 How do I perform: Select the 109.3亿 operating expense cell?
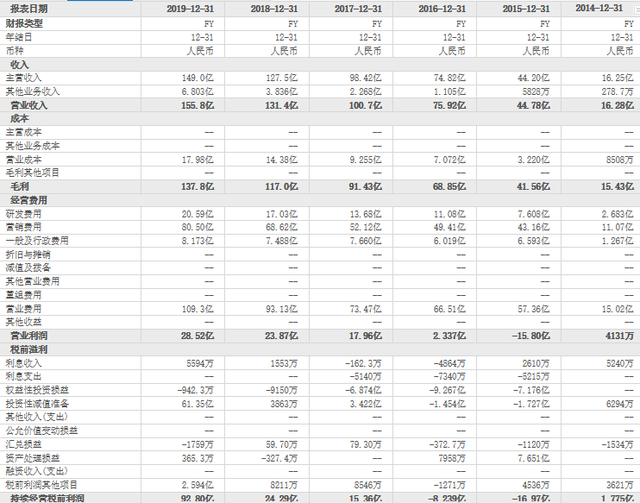point(198,309)
